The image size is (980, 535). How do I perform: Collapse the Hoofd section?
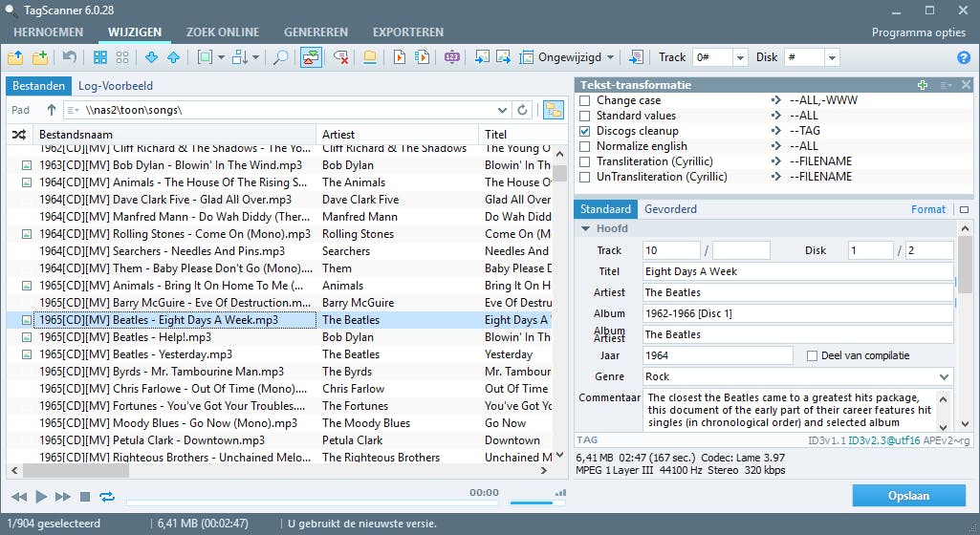586,228
